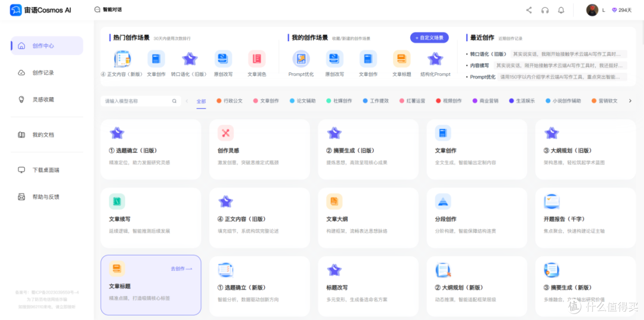Open 原创改写 icon in 热门创作场景
Image resolution: width=644 pixels, height=320 pixels.
point(223,59)
